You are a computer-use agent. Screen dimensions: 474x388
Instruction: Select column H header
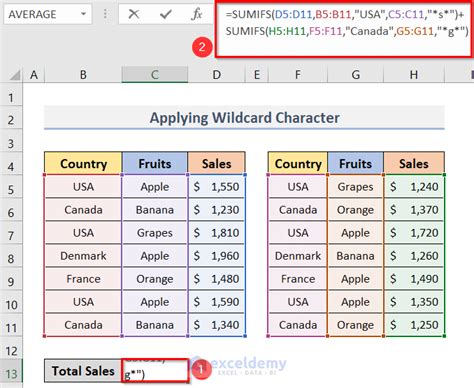(414, 75)
